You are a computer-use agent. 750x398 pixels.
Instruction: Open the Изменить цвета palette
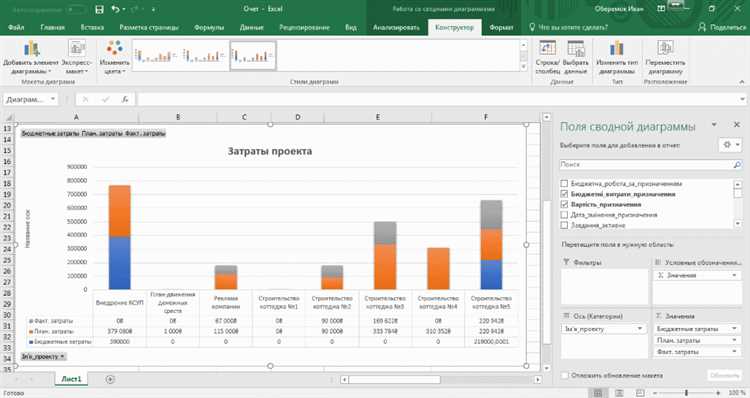pyautogui.click(x=114, y=57)
